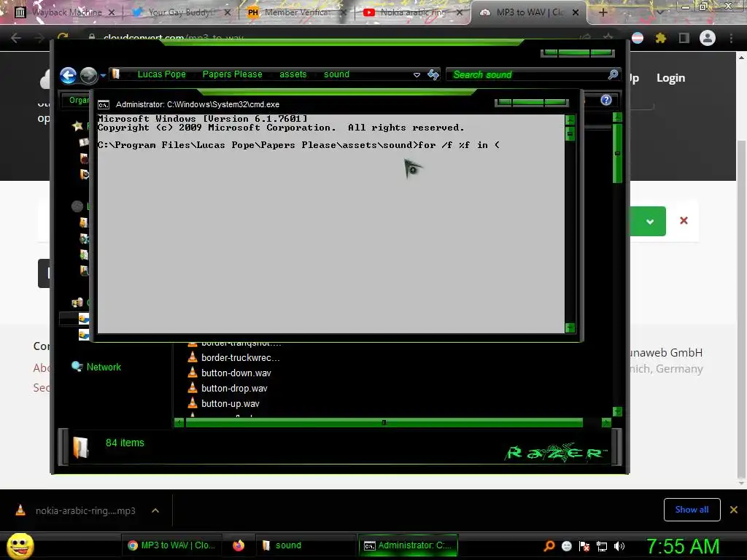Click taskbar clock 7:55 AM
This screenshot has height=560, width=747.
[682, 546]
